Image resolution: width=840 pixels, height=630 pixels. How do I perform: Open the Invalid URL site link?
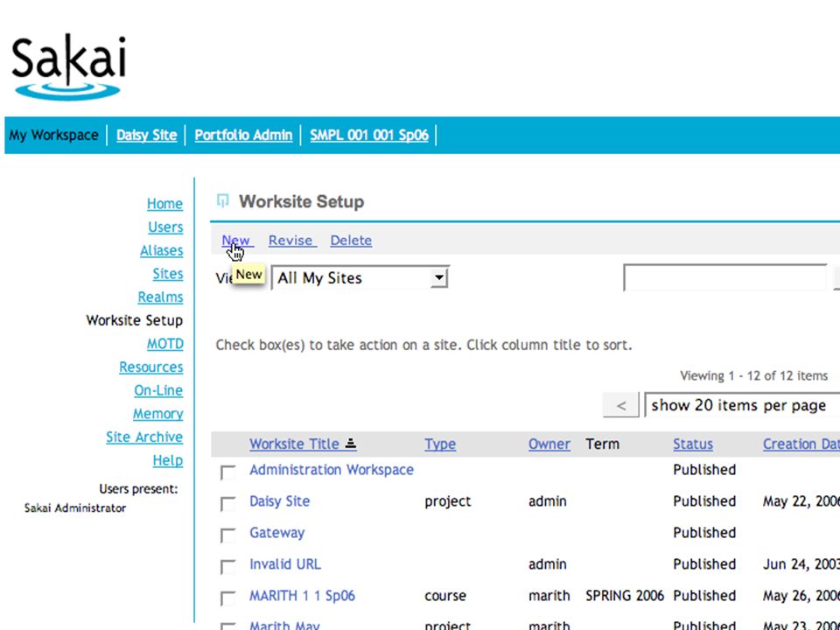285,564
